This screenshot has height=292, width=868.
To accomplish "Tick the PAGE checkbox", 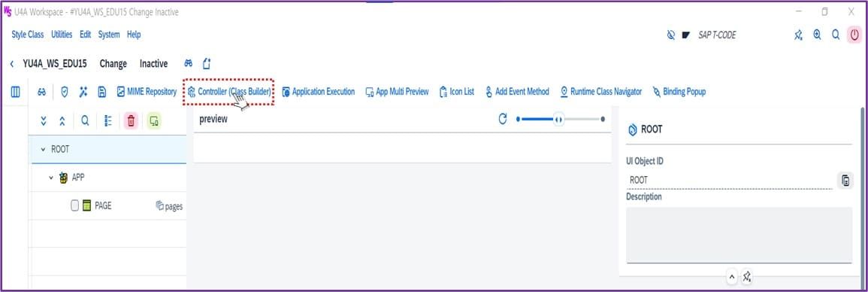I will [74, 205].
